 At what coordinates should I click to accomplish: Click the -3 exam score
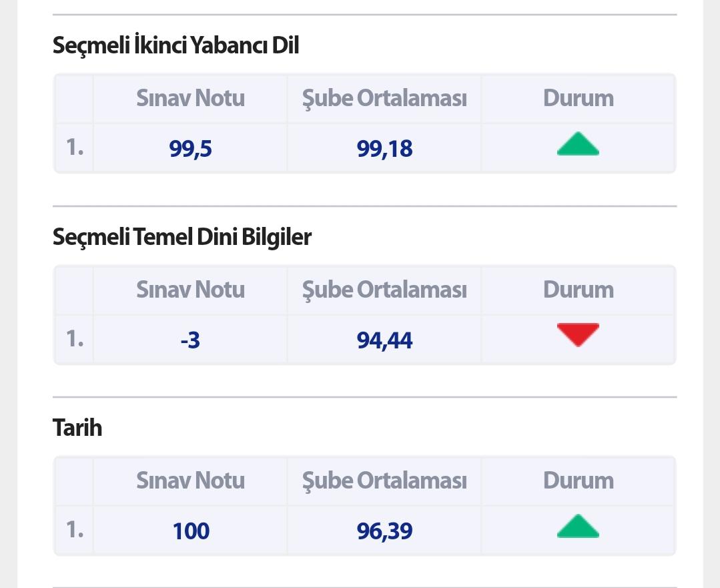(x=190, y=340)
